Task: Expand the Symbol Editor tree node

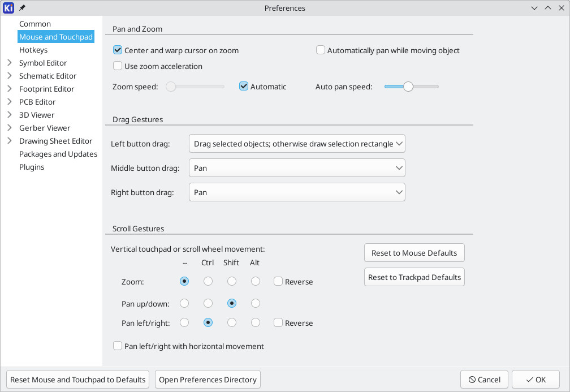Action: 10,63
